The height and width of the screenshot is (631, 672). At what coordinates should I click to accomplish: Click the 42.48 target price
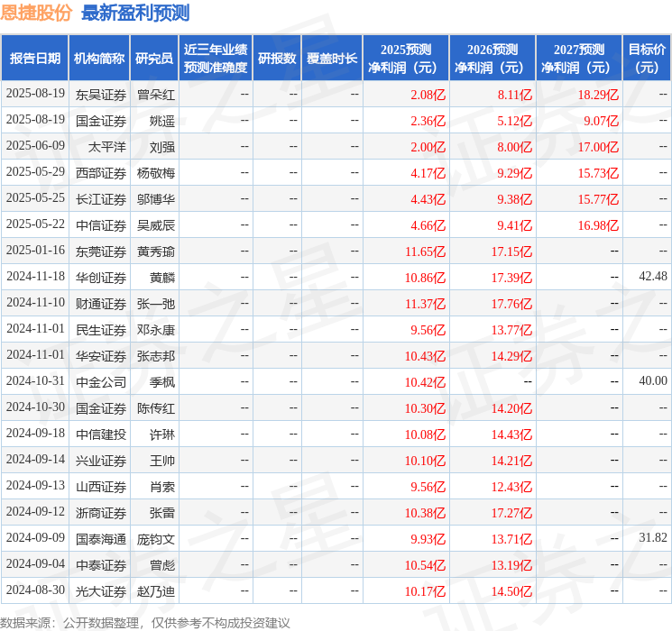(x=653, y=277)
